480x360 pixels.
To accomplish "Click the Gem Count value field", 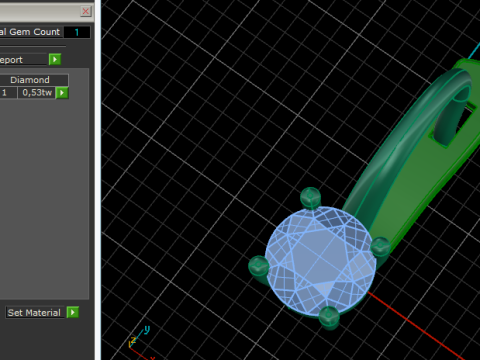I will point(77,32).
